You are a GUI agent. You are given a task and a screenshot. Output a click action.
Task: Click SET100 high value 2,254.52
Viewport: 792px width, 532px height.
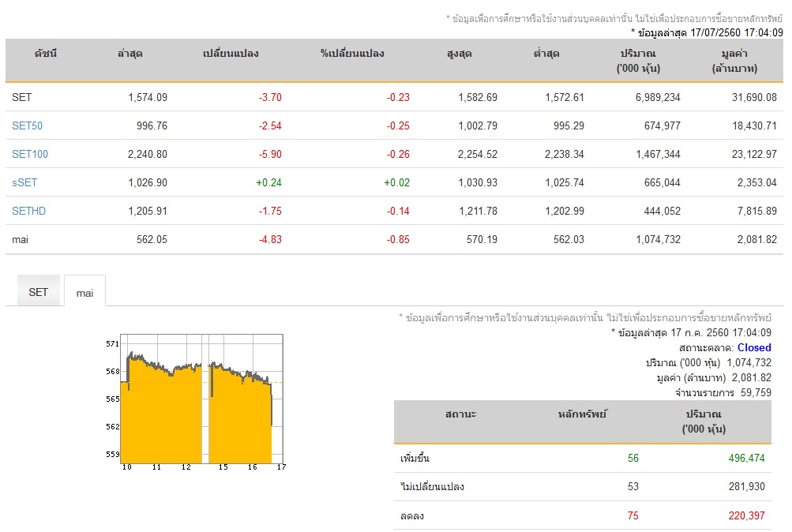click(x=478, y=154)
